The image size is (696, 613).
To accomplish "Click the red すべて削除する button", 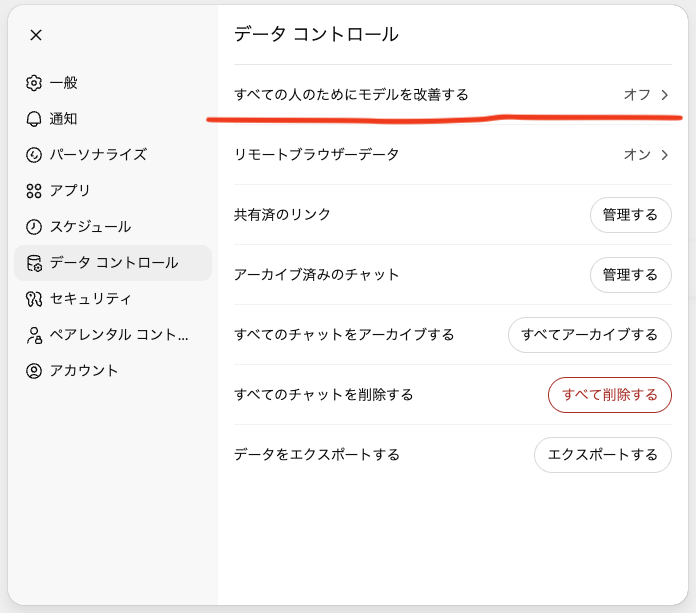I will pos(609,395).
